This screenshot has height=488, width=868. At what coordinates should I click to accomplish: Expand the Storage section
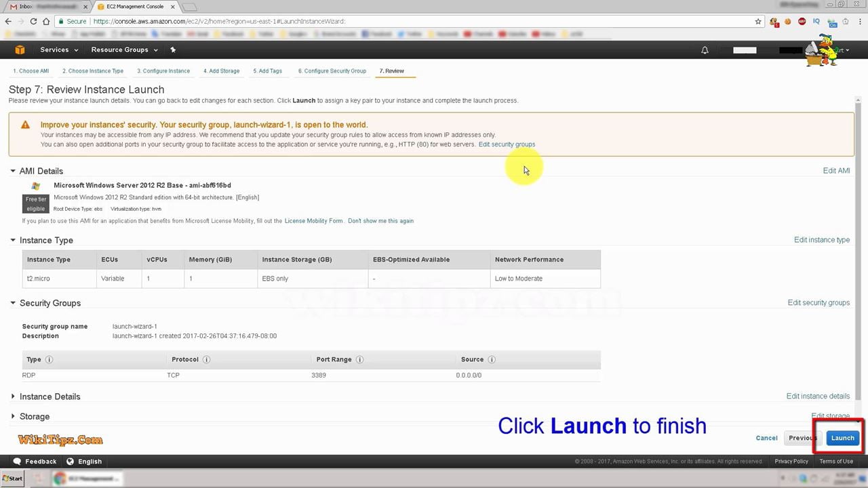(x=13, y=416)
